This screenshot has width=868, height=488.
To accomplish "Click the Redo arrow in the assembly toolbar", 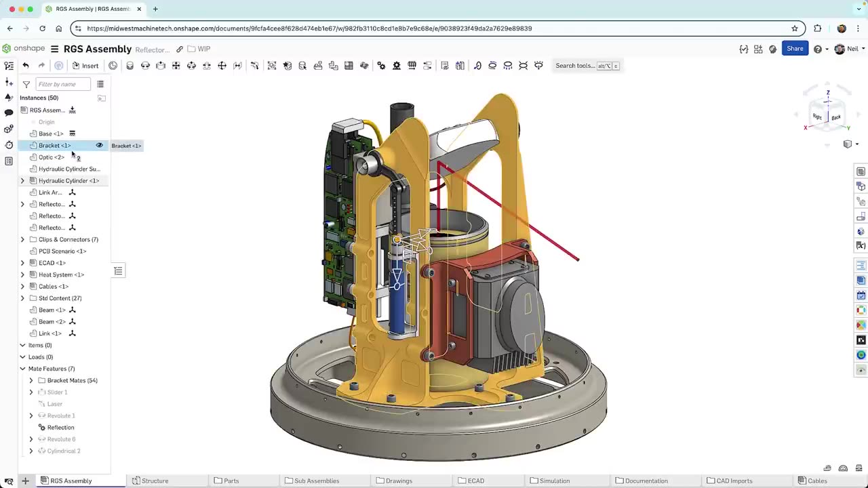I will [x=41, y=66].
